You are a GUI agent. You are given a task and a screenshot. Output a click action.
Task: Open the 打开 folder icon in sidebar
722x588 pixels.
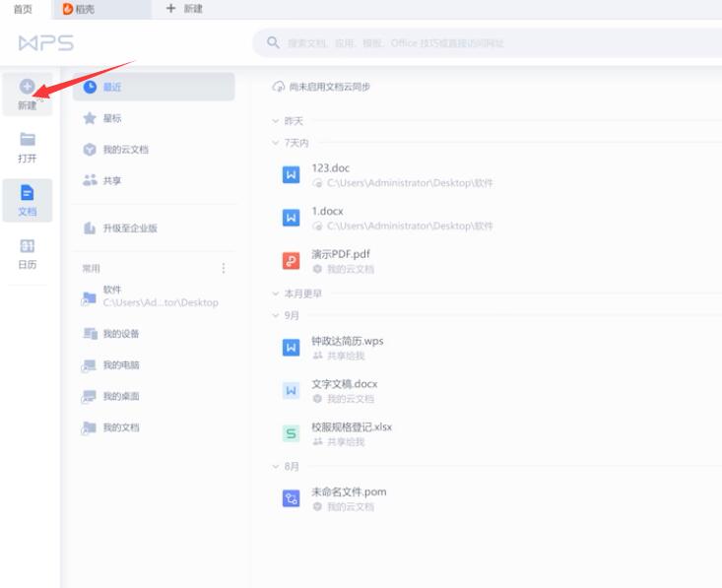(28, 139)
